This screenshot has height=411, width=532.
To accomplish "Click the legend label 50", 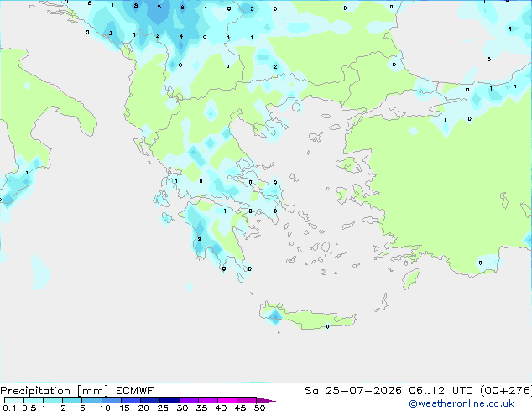I will [259, 408].
